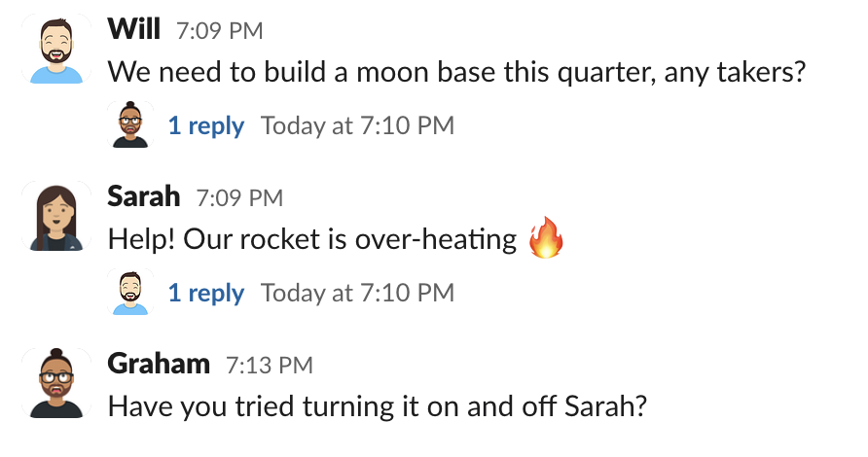Open the 1 reply thread on Sarah's message

point(205,293)
